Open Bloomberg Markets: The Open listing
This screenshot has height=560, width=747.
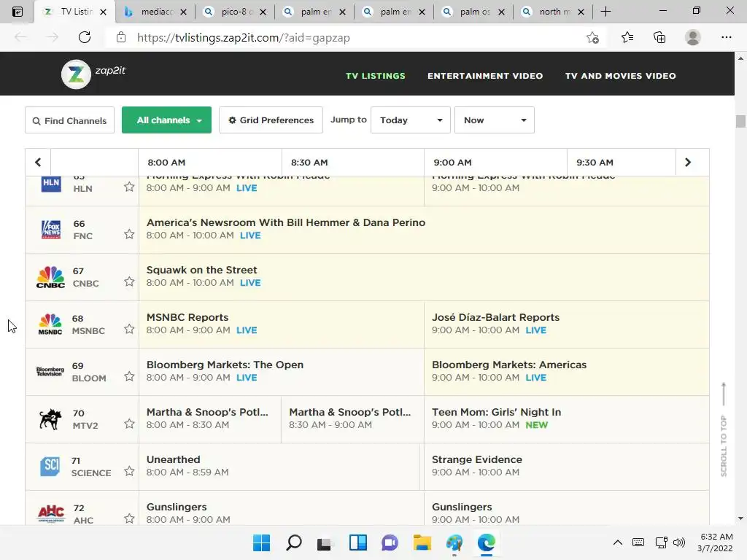(282, 371)
